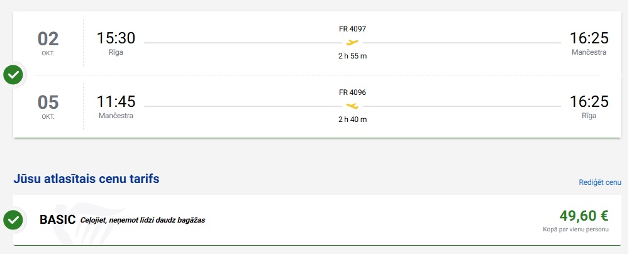The width and height of the screenshot is (644, 254).
Task: Open the Rediģēt cenu link
Action: tap(599, 182)
